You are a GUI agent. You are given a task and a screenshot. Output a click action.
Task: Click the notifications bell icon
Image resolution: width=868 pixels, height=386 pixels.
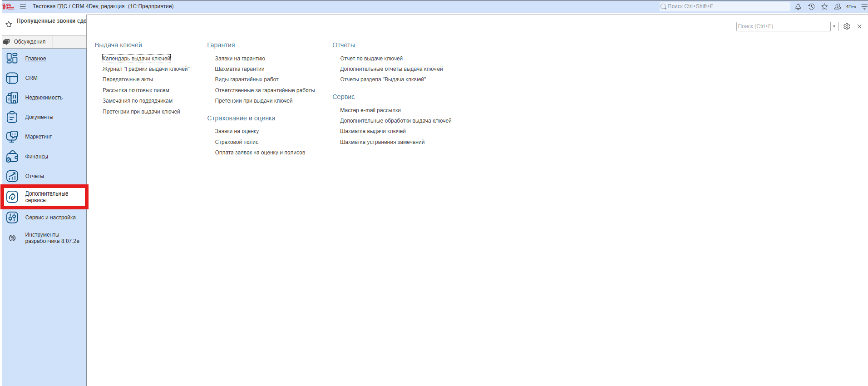(x=798, y=6)
